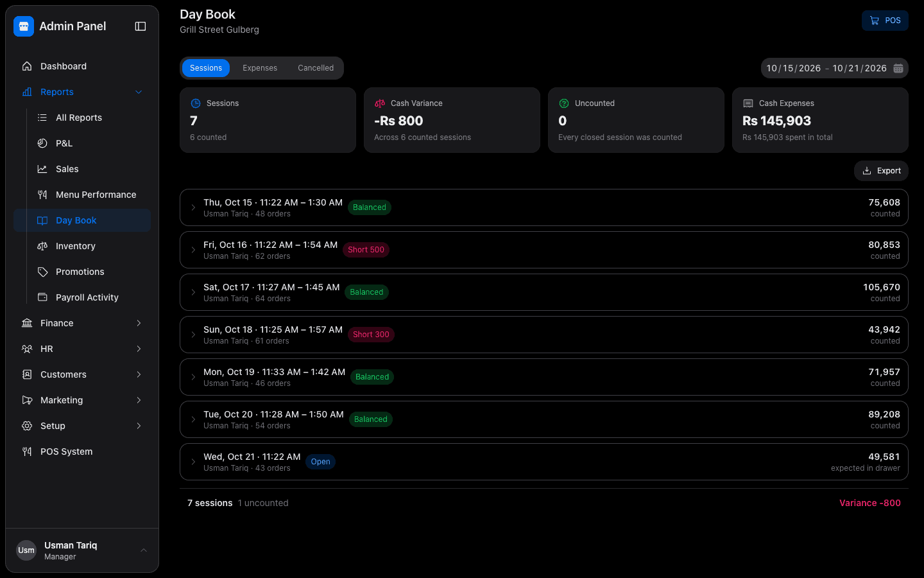Click the Menu Performance utensils icon

point(42,195)
